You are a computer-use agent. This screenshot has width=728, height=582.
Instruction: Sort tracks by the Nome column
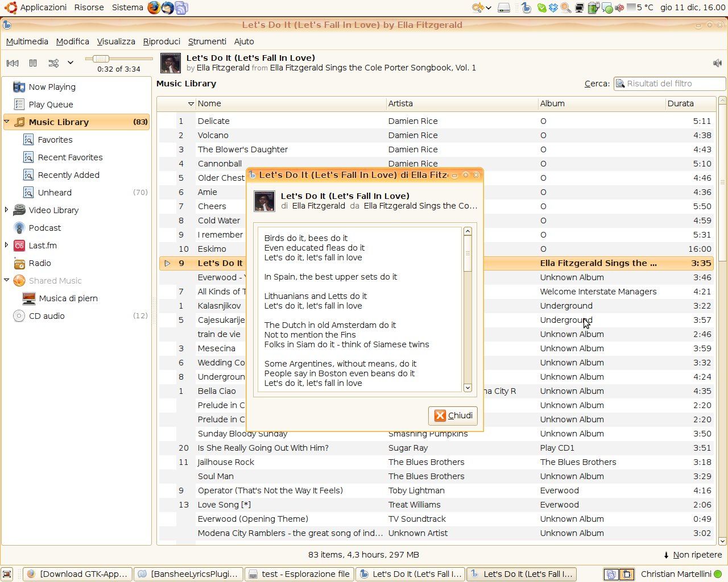click(291, 103)
